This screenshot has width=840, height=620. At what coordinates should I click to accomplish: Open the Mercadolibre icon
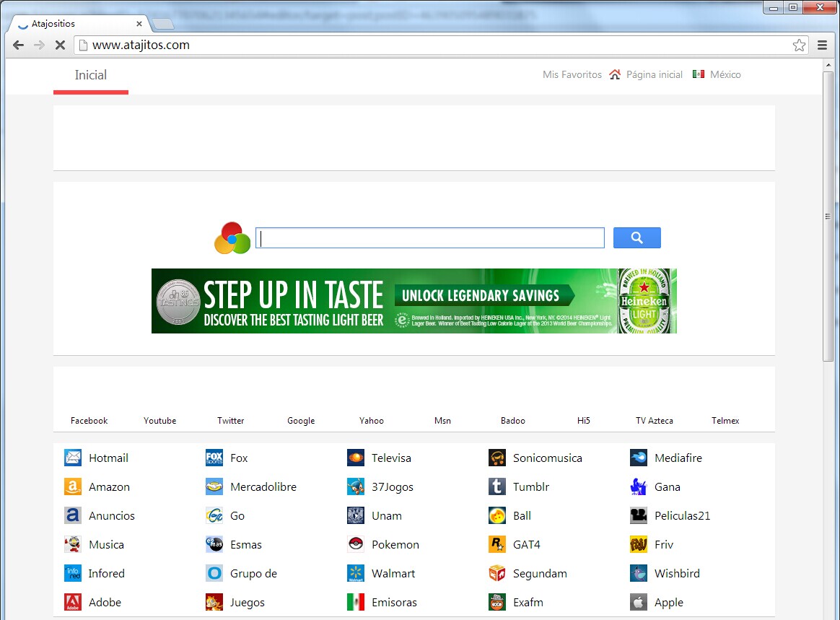tap(214, 486)
